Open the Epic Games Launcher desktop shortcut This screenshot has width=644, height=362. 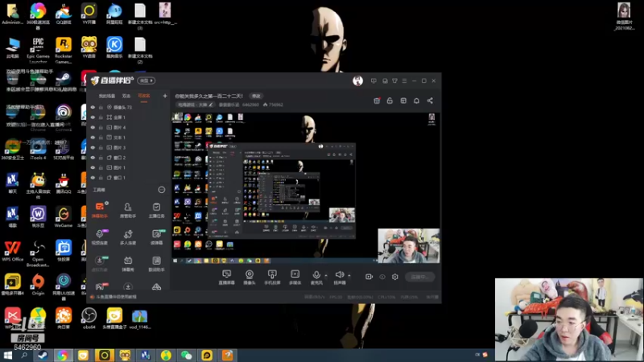tap(38, 50)
